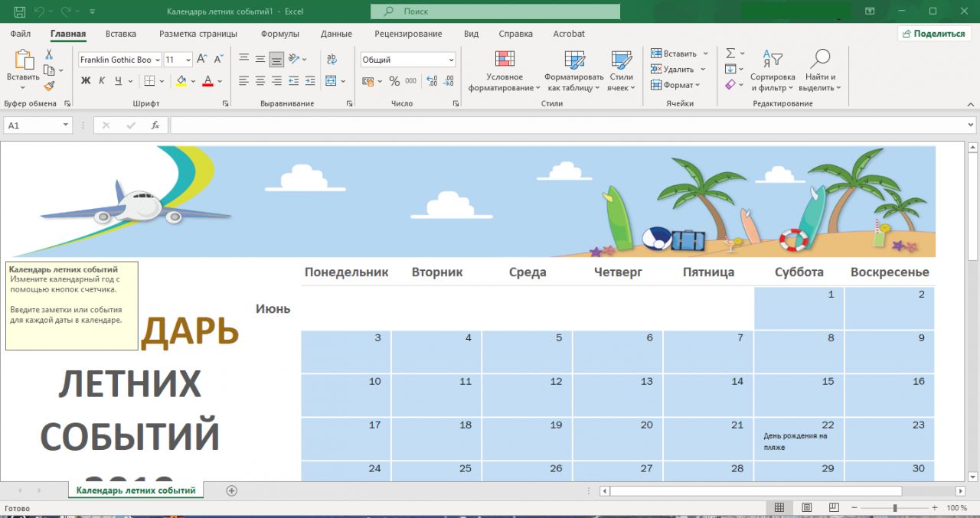Click the AutoSum sigma icon
This screenshot has width=980, height=518.
click(730, 54)
